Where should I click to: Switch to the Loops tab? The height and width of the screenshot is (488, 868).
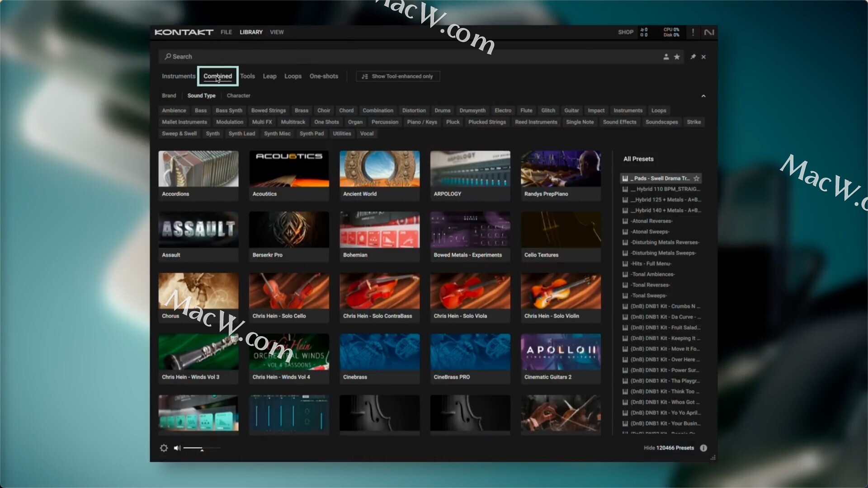(293, 76)
